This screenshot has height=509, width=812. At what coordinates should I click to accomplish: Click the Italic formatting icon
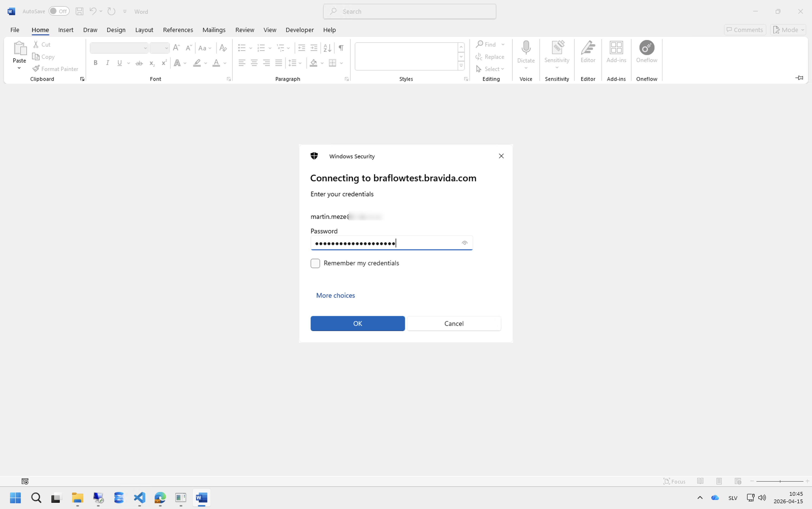[x=108, y=63]
